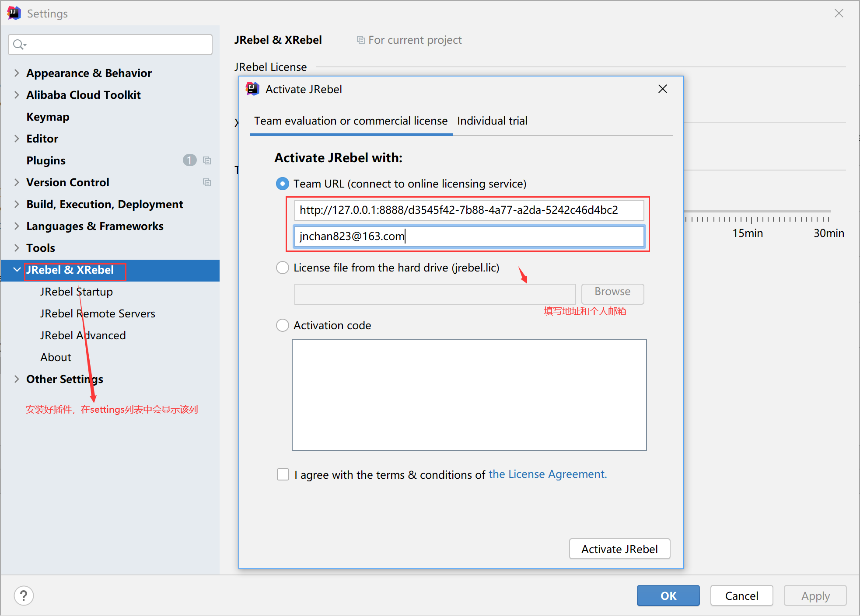Expand Alibaba Cloud Toolkit node

click(x=17, y=95)
